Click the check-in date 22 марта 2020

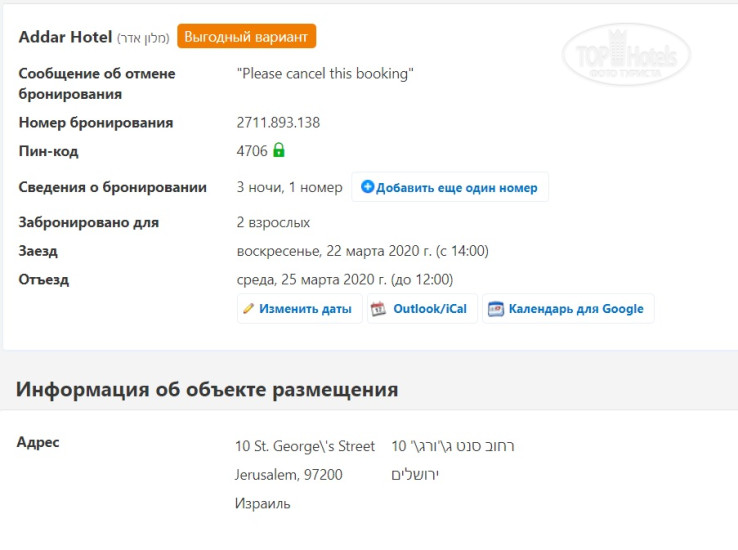[362, 251]
